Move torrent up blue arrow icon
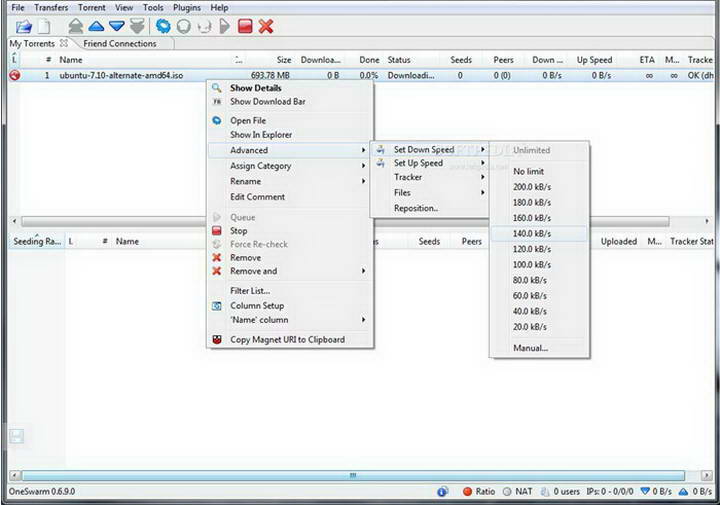The image size is (720, 505). [96, 27]
